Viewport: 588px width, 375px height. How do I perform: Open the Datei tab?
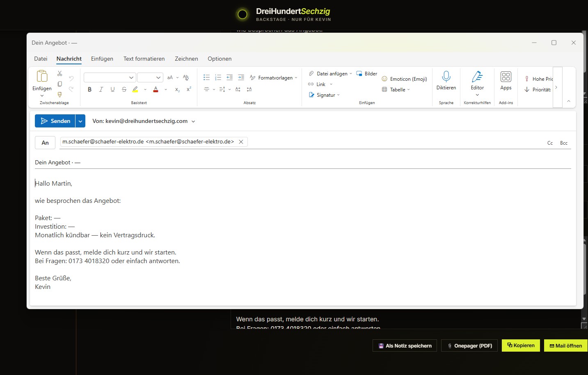click(x=41, y=59)
